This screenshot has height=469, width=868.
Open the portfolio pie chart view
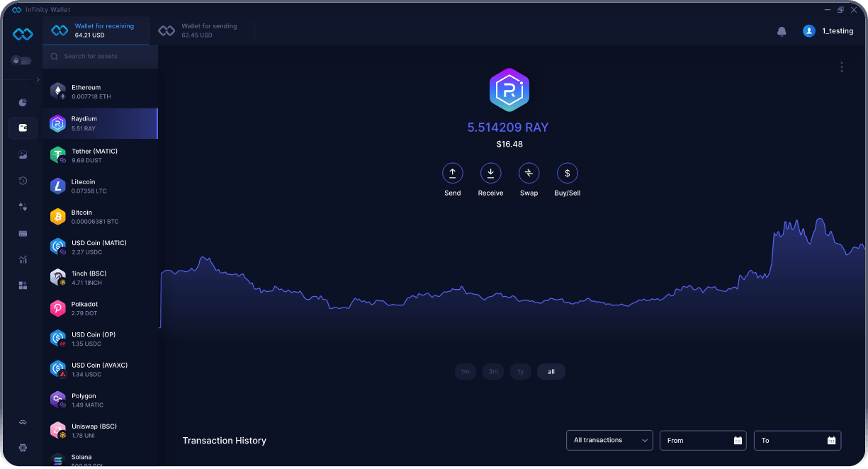tap(22, 101)
